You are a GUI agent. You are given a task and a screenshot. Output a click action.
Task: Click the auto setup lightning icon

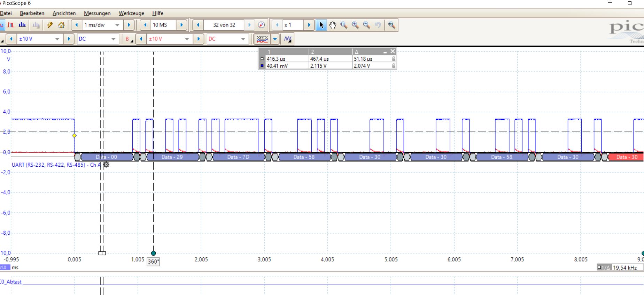(50, 25)
